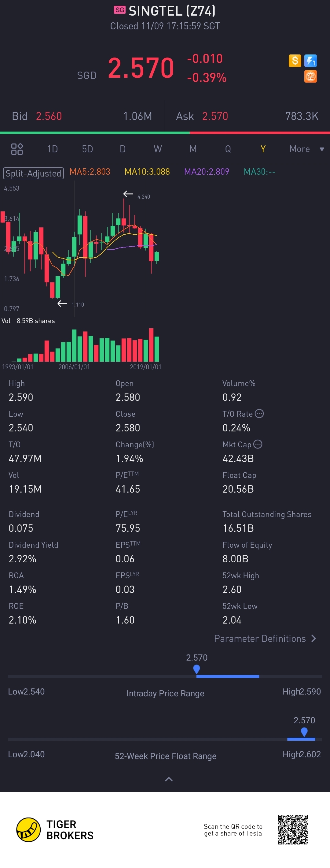Tap the T/O Rate value 0.24%
This screenshot has height=868, width=330.
pos(236,428)
